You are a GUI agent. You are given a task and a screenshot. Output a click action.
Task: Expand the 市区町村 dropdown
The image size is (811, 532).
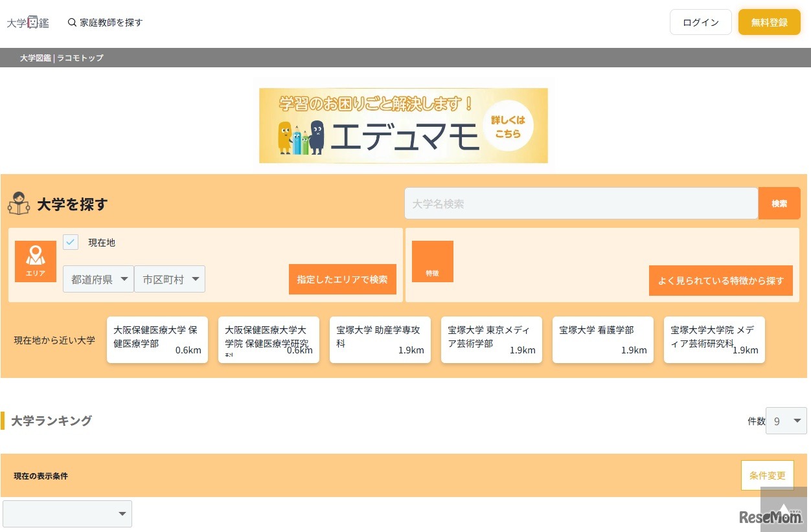click(170, 279)
